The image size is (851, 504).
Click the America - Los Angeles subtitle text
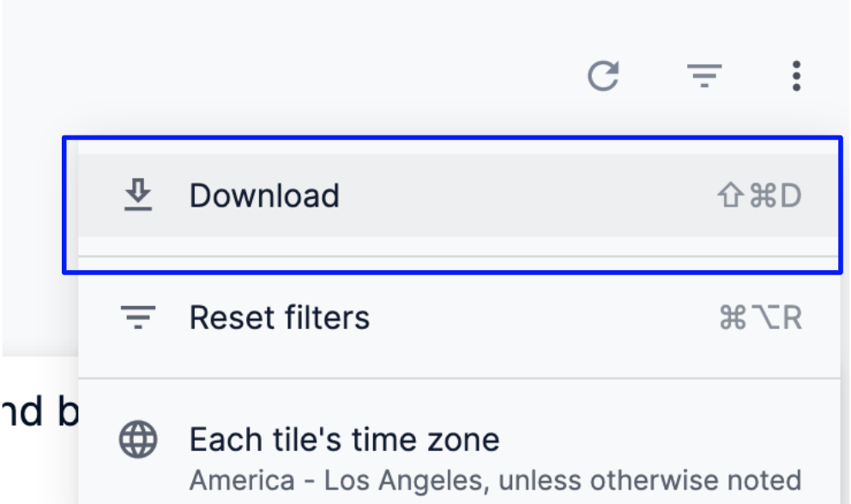[x=495, y=480]
